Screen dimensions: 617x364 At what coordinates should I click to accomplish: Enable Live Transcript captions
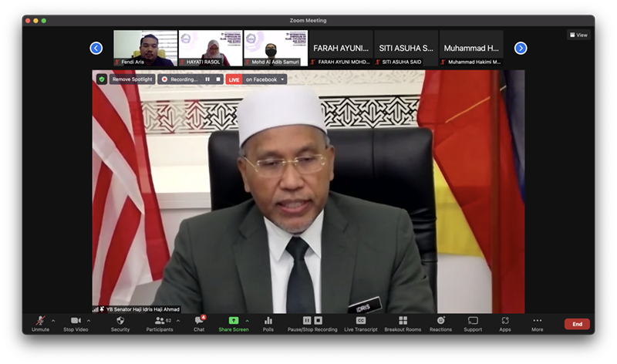(x=360, y=321)
